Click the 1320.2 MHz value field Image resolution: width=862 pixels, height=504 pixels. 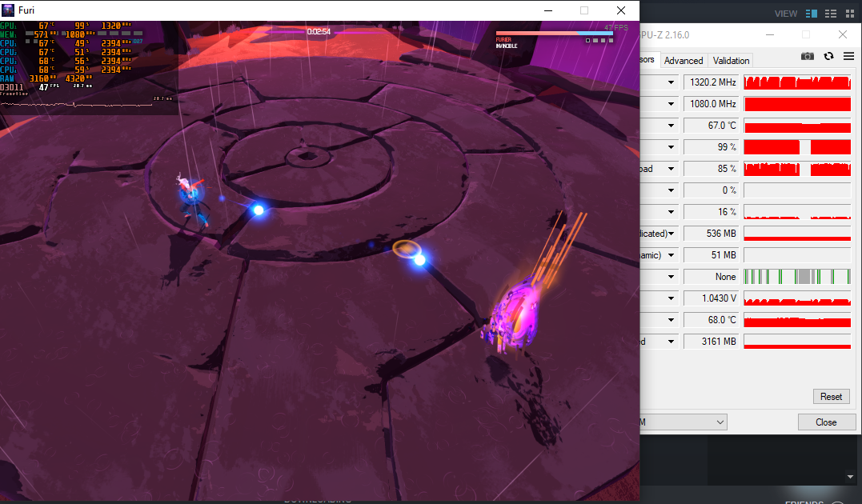pos(712,82)
